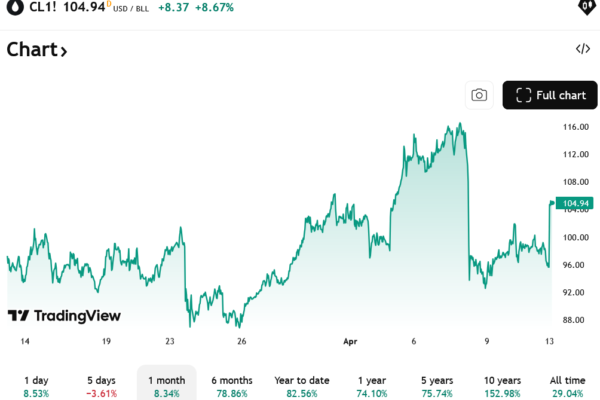
Task: Select the 1 month range
Action: coord(166,387)
